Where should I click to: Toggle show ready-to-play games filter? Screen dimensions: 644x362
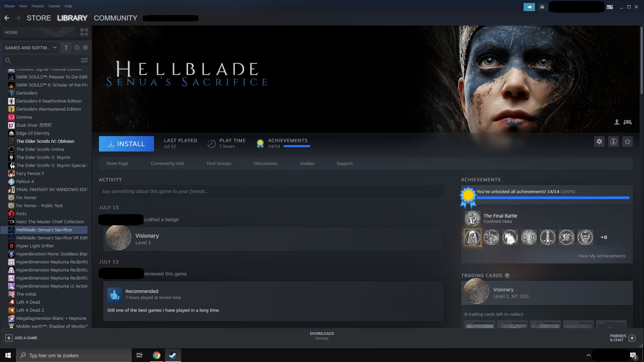point(86,48)
